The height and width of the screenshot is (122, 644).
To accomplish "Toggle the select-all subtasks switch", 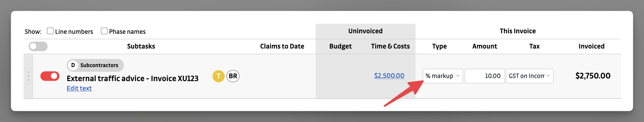I will (38, 46).
